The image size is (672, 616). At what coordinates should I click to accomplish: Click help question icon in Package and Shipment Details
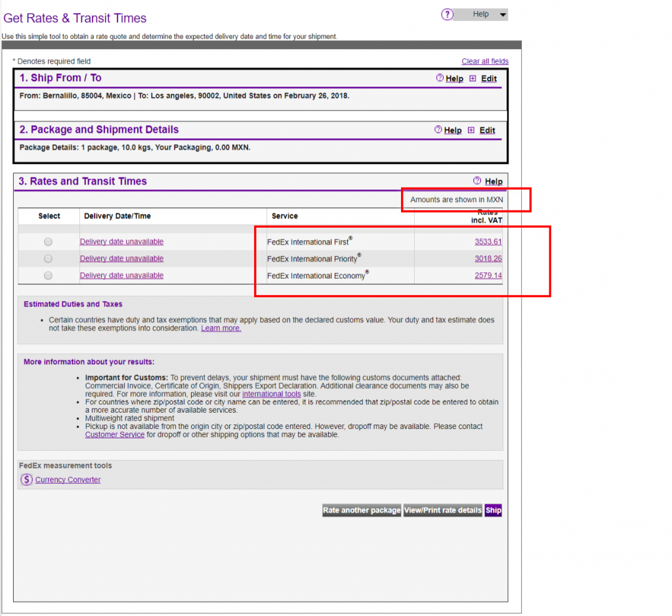pos(438,130)
